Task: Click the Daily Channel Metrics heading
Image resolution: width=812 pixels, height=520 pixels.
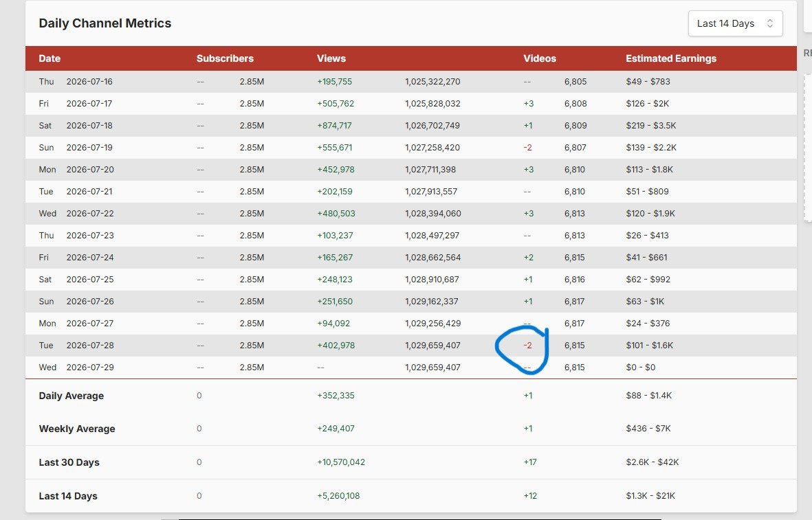Action: tap(105, 23)
